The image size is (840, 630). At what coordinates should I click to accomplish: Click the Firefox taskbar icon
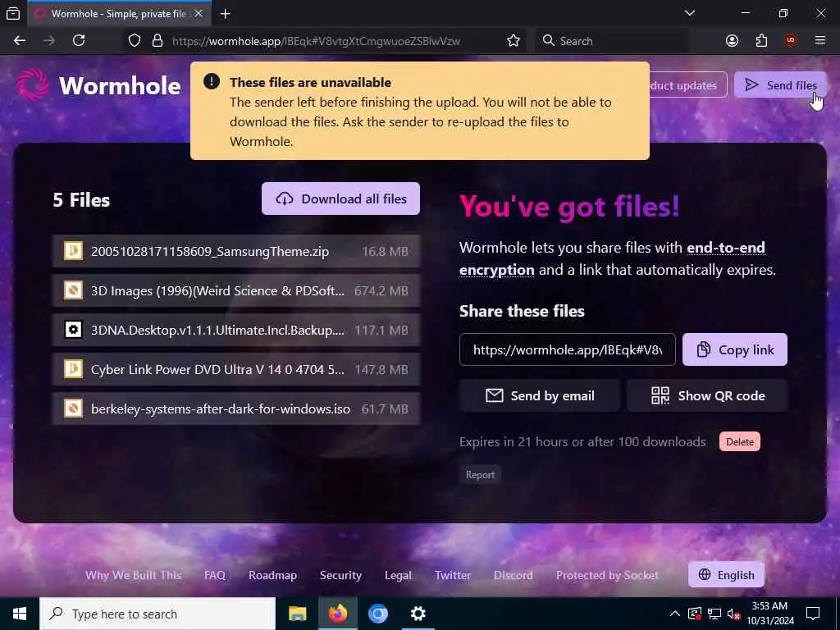337,614
